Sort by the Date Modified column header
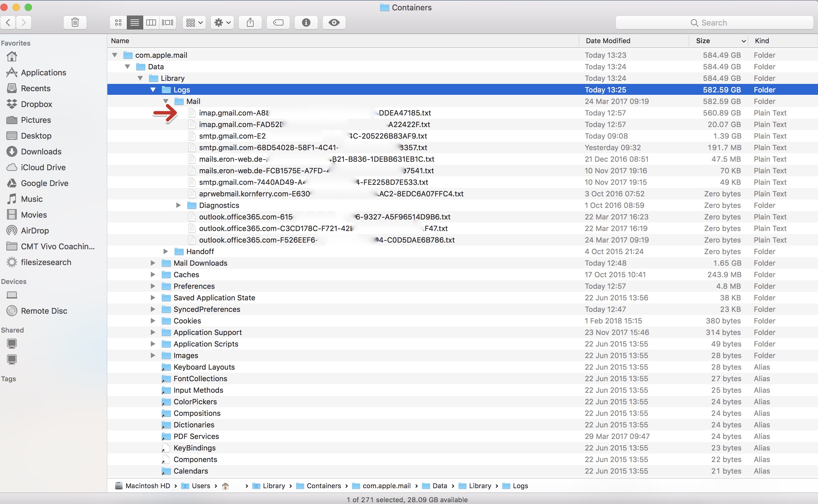This screenshot has width=818, height=504. [x=608, y=41]
